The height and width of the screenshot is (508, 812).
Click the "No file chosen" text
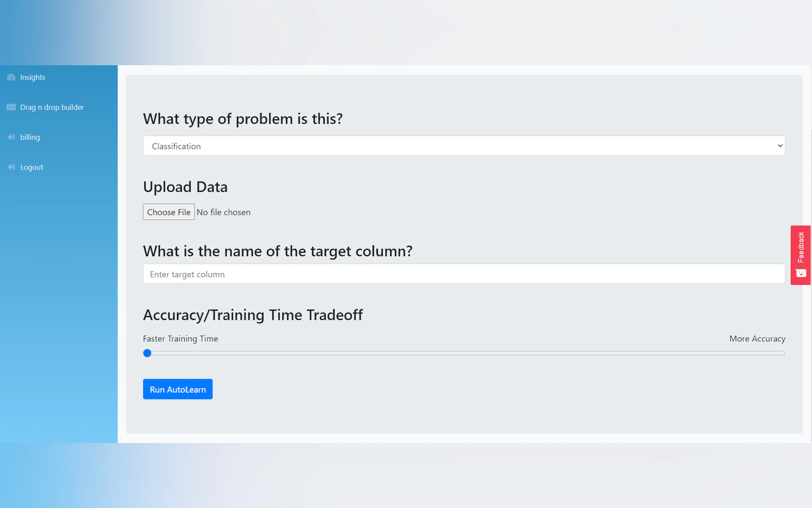tap(223, 212)
